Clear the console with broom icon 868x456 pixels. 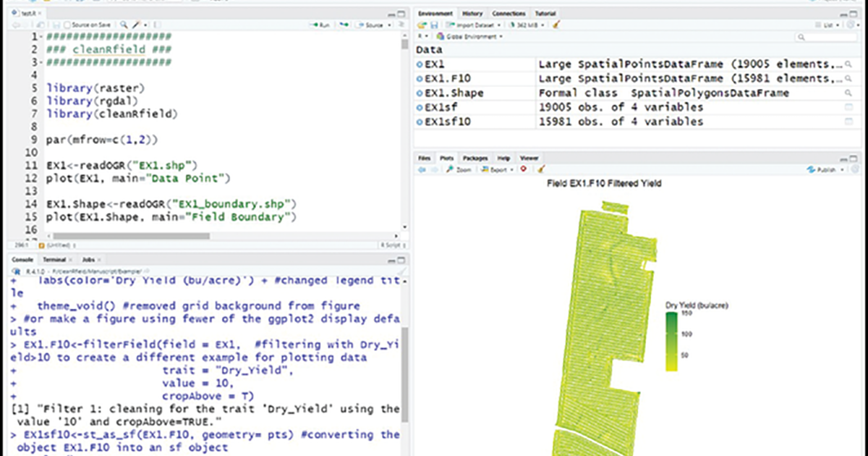(402, 271)
